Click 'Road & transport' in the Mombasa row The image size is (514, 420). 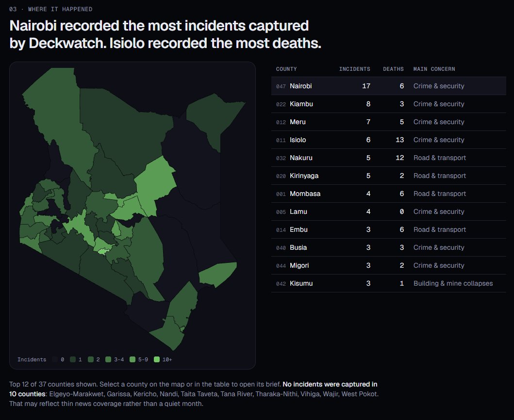pyautogui.click(x=440, y=194)
